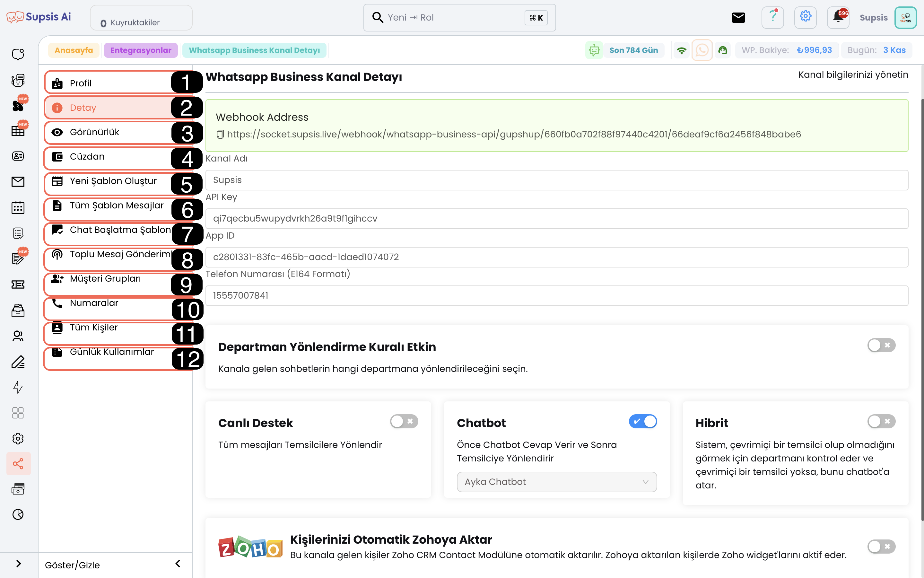Viewport: 924px width, 578px height.
Task: Click the black envelope icon in top bar
Action: click(x=738, y=17)
